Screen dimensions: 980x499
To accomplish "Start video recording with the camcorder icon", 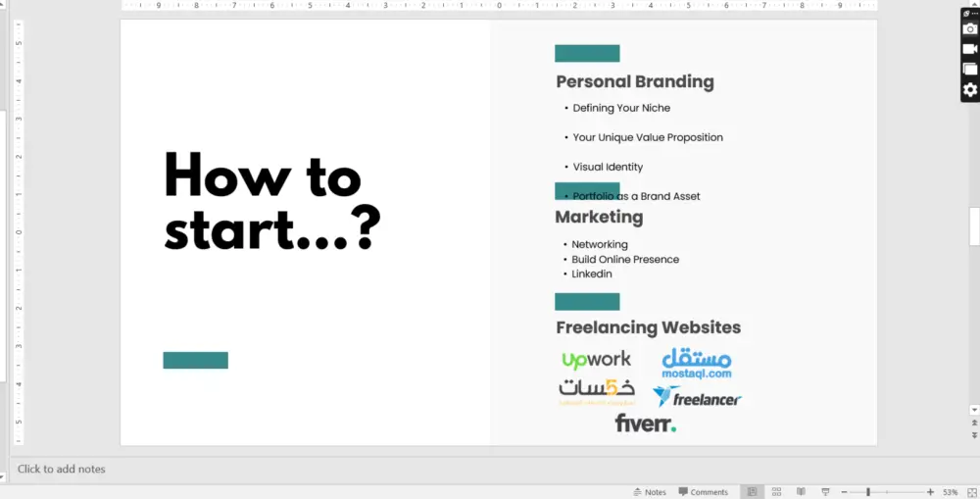I will coord(969,49).
